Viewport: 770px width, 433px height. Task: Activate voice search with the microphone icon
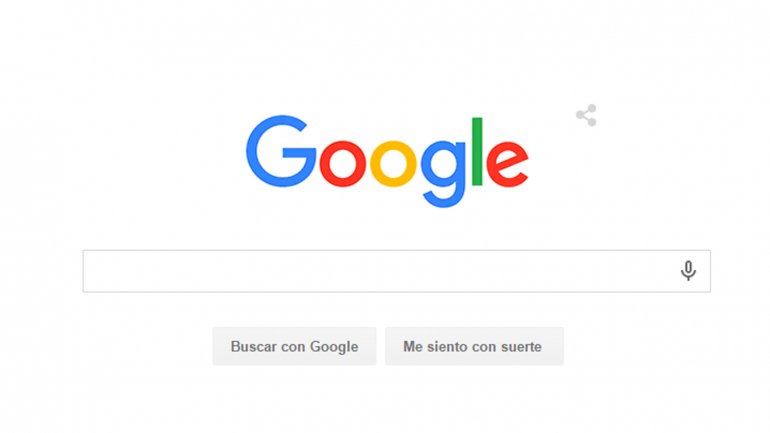coord(688,271)
